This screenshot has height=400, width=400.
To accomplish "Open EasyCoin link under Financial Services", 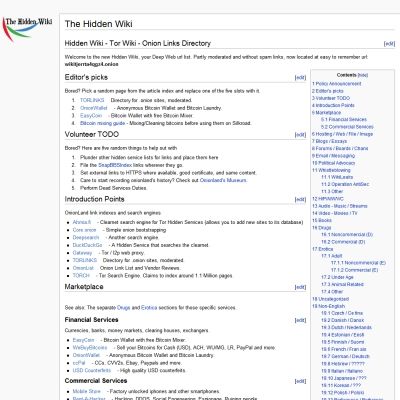I will click(x=83, y=340).
